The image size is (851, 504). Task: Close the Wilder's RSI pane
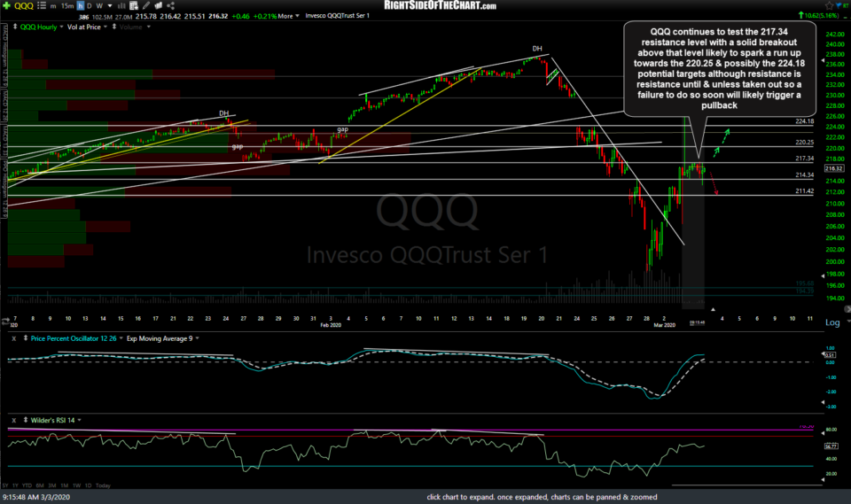[14, 421]
